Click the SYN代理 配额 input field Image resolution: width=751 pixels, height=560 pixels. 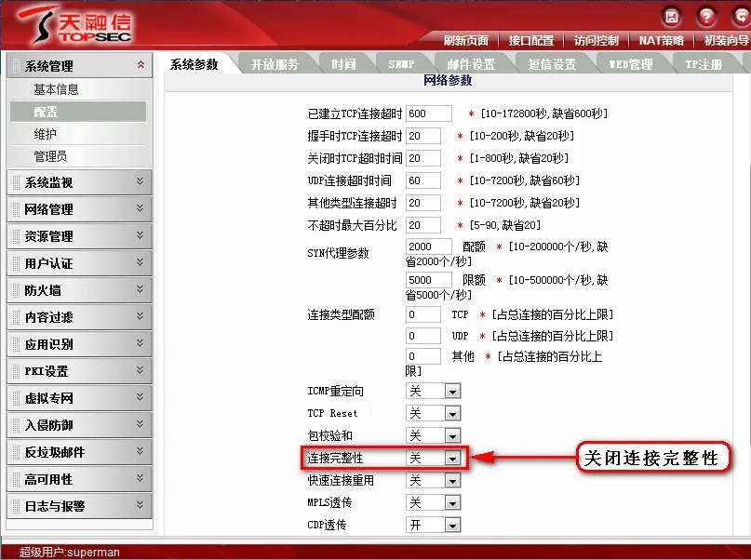point(429,247)
